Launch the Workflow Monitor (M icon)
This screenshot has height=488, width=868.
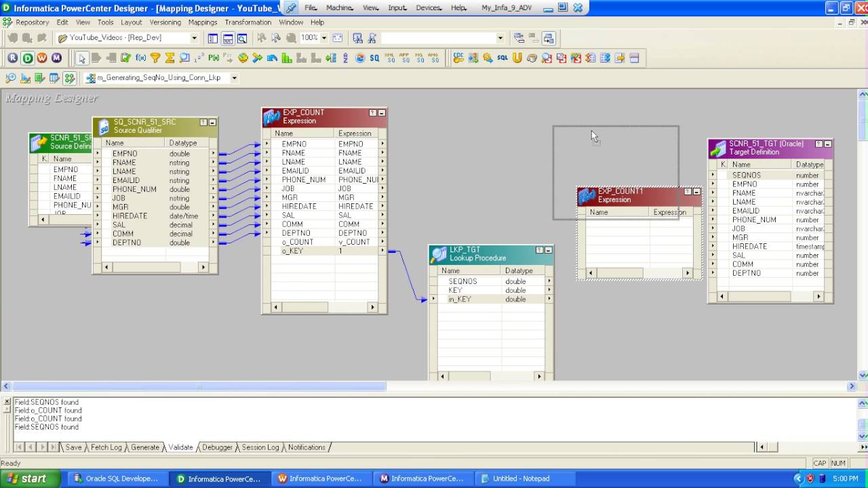57,58
